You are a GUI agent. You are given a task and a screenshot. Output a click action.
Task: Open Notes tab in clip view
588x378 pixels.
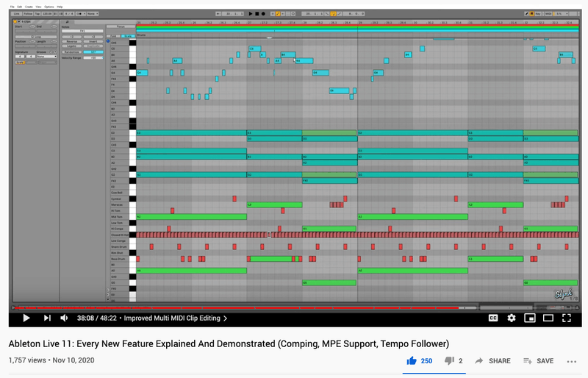click(x=68, y=22)
